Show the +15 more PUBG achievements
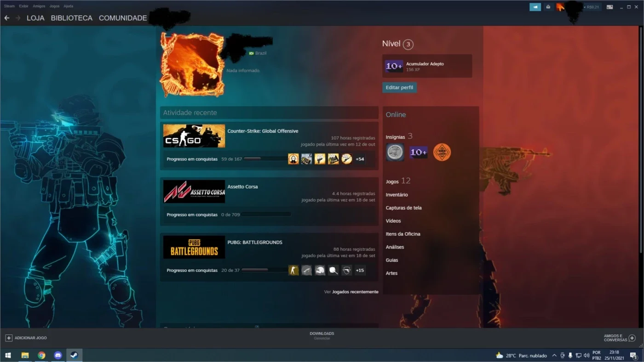The width and height of the screenshot is (644, 362). (360, 270)
